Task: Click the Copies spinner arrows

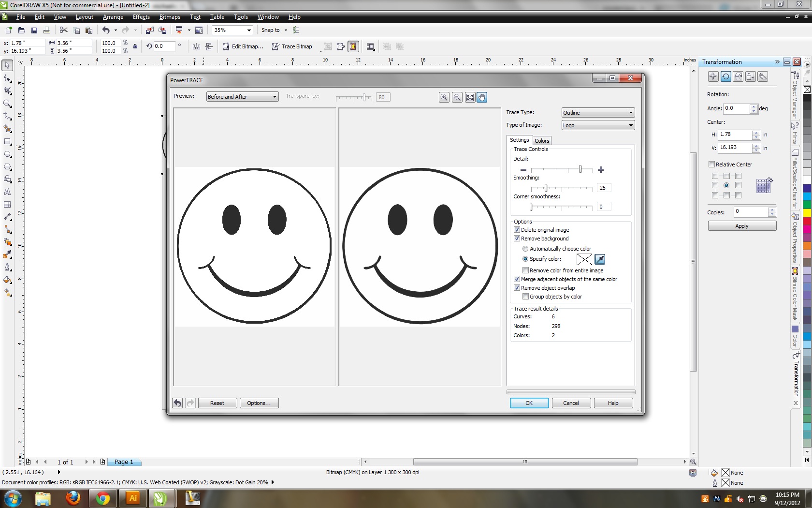Action: click(x=772, y=212)
